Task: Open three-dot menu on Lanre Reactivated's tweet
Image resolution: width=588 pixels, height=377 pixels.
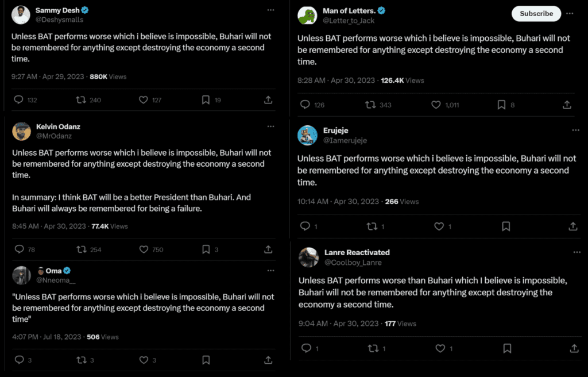Action: tap(577, 252)
